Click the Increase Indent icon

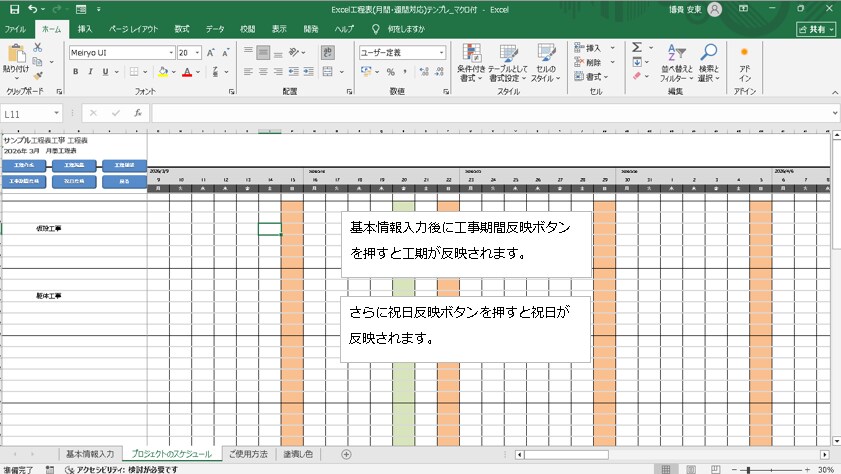click(308, 71)
